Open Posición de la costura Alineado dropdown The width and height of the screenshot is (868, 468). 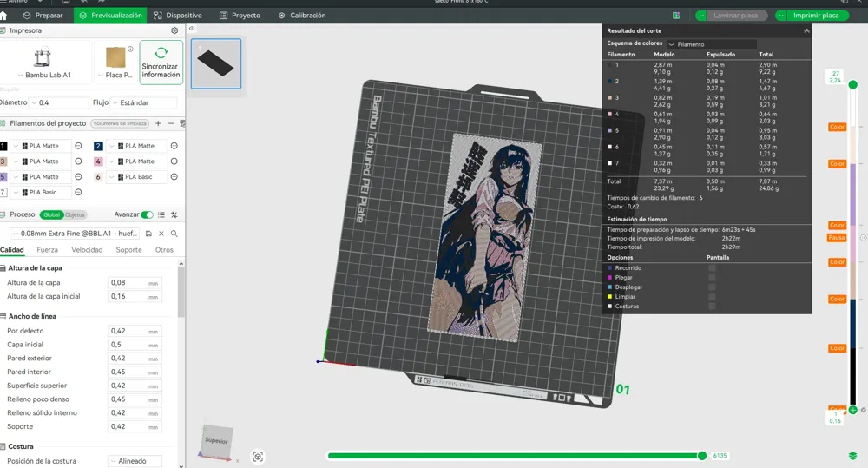135,461
